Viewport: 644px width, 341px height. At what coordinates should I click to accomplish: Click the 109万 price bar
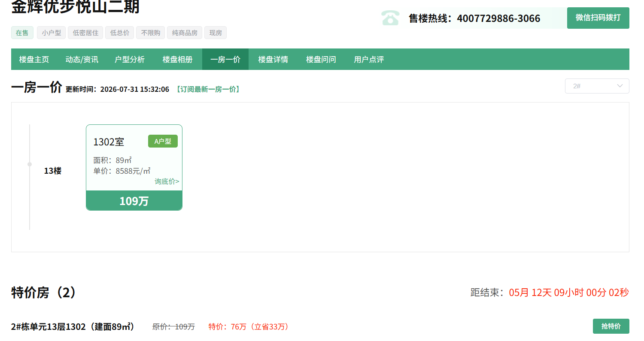pyautogui.click(x=134, y=201)
